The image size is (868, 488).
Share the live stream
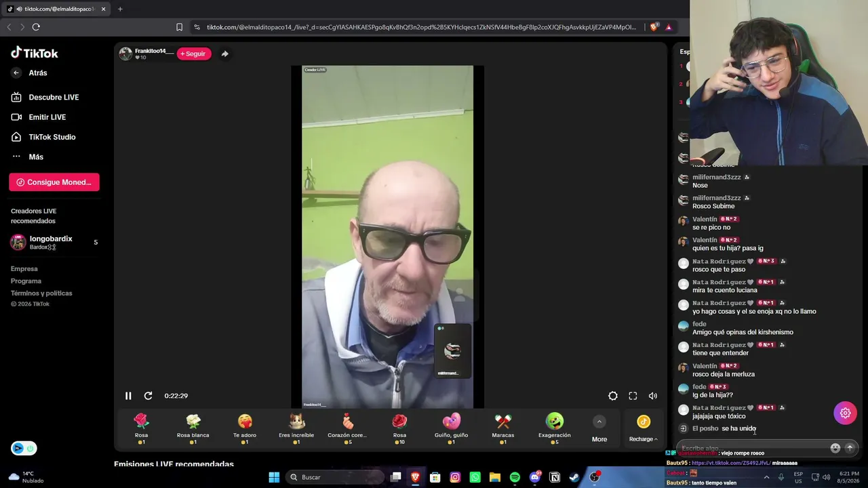point(225,54)
